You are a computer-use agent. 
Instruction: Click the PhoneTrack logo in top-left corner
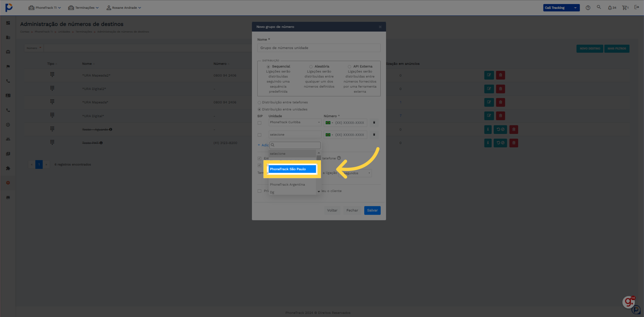[x=9, y=7]
